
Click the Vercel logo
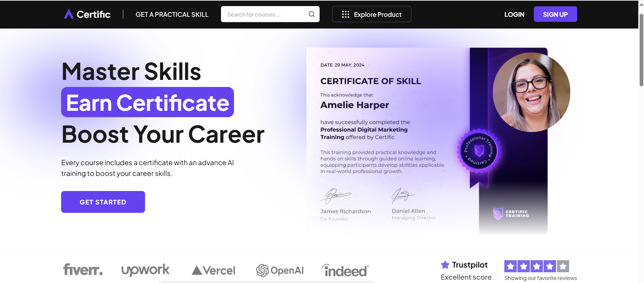[214, 270]
